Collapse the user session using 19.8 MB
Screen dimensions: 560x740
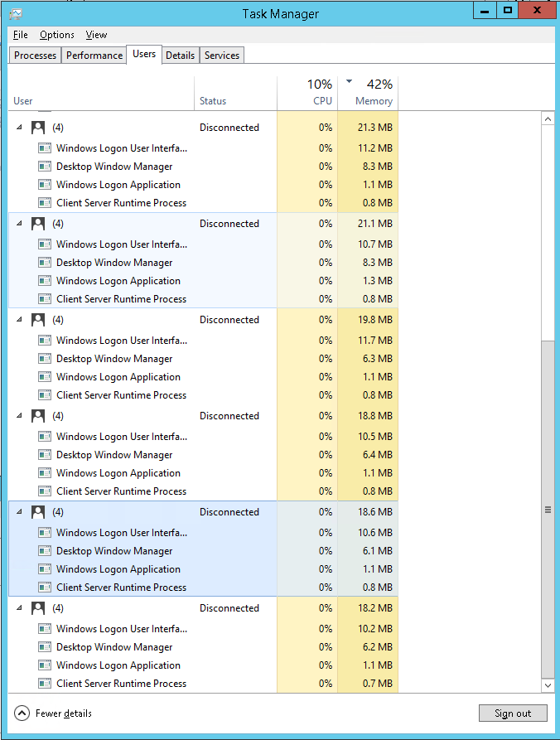[x=19, y=320]
